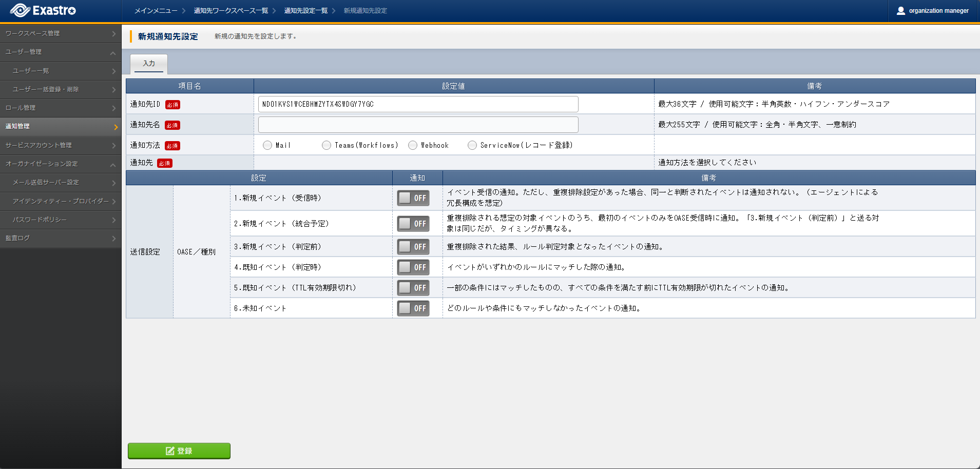Open アイデンティティー・プロバイダー in sidebar
The image size is (980, 469).
tap(61, 201)
